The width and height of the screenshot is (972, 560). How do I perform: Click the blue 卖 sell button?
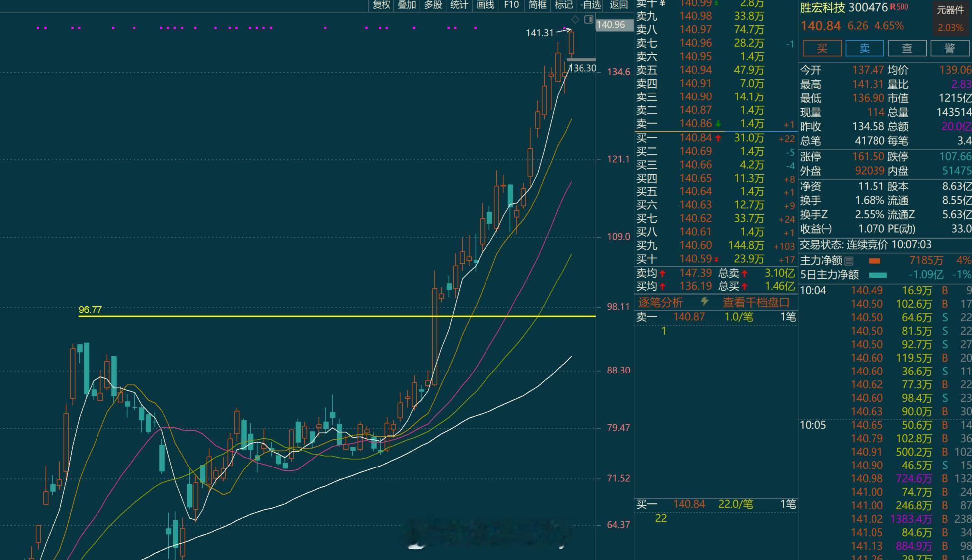click(865, 48)
